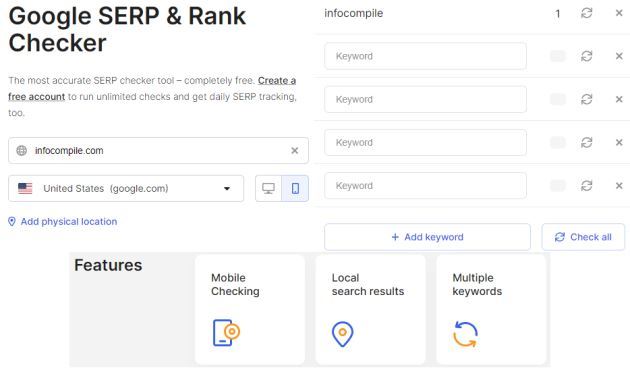Click the Mobile Checking phone icon

[x=226, y=333]
